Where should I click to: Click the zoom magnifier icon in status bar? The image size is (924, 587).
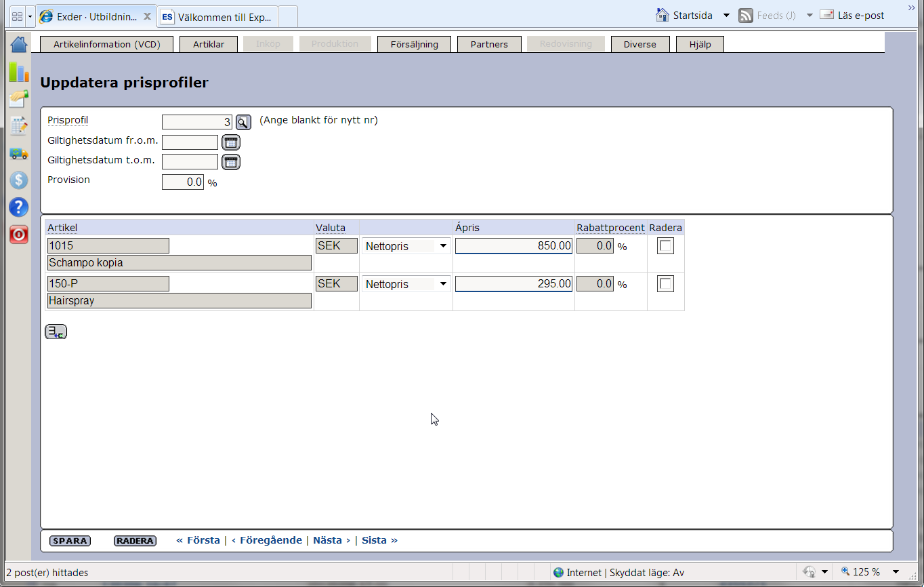point(845,572)
